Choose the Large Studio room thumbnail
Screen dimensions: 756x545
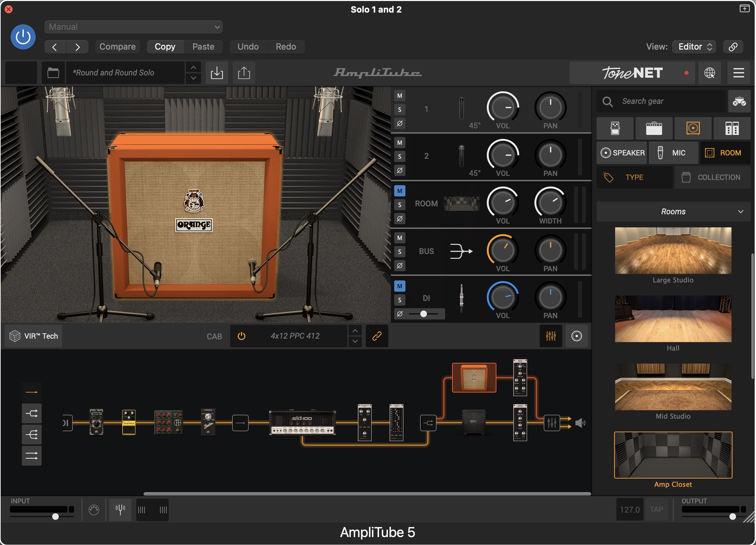coord(673,251)
